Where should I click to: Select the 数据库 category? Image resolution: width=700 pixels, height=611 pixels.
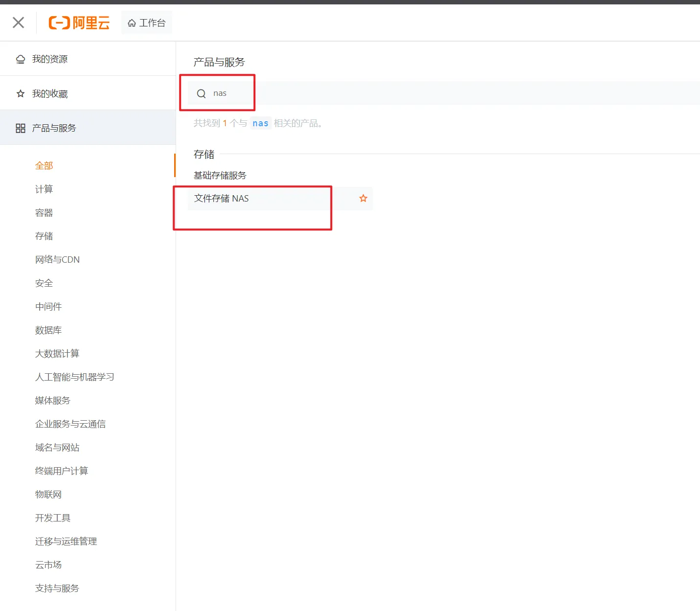click(x=48, y=330)
